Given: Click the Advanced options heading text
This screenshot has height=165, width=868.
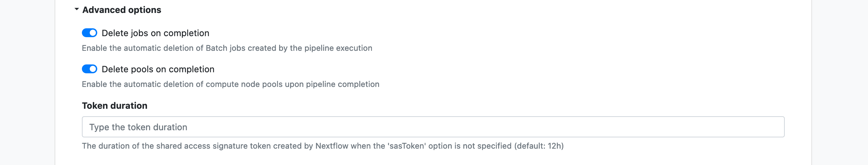Looking at the screenshot, I should (x=121, y=10).
